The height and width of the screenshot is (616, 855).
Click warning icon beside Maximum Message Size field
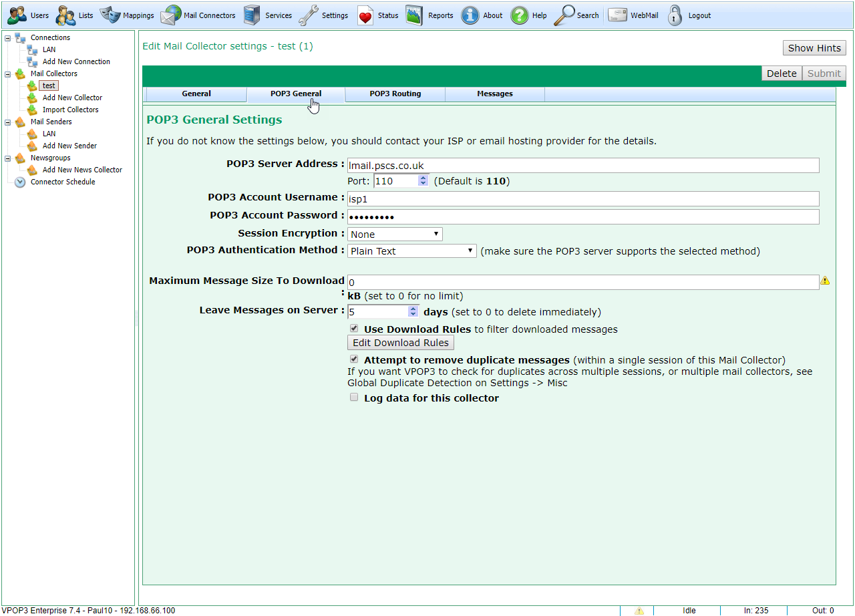tap(825, 281)
